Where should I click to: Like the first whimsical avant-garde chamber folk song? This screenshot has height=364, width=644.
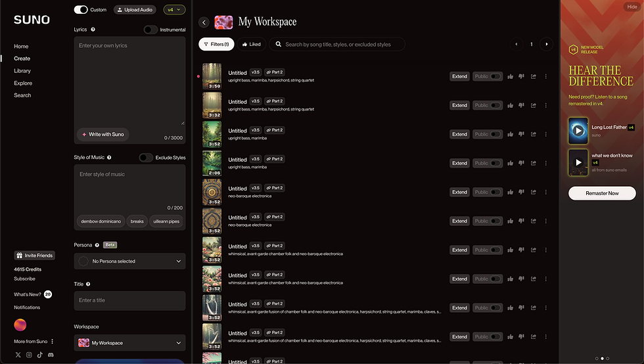(x=510, y=250)
